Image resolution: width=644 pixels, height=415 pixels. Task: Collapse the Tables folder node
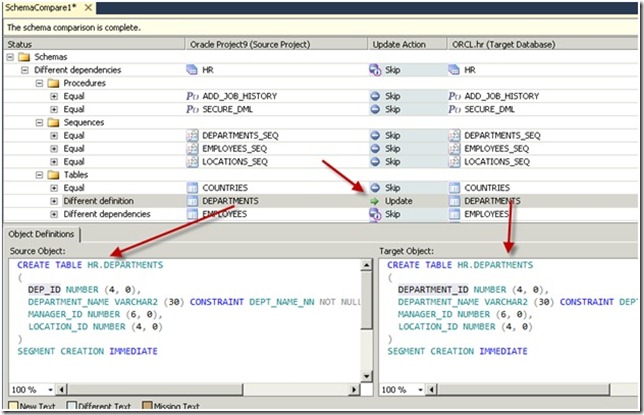click(x=40, y=174)
